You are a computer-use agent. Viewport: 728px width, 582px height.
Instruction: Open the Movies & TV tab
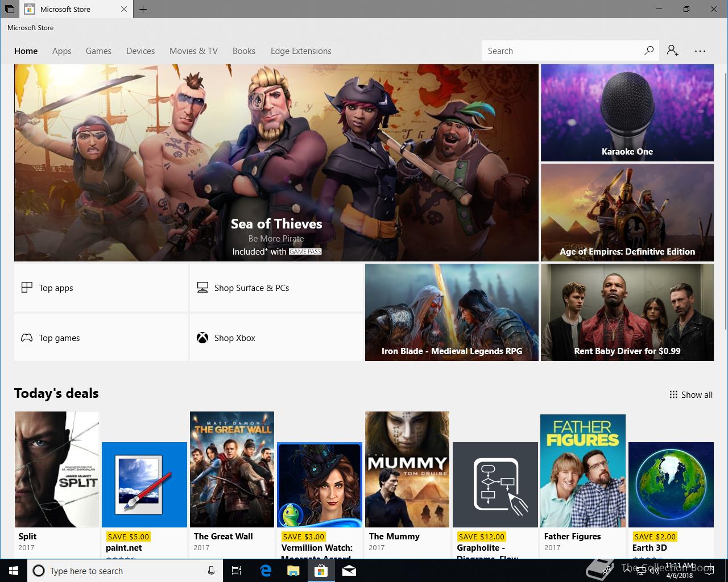pyautogui.click(x=193, y=51)
